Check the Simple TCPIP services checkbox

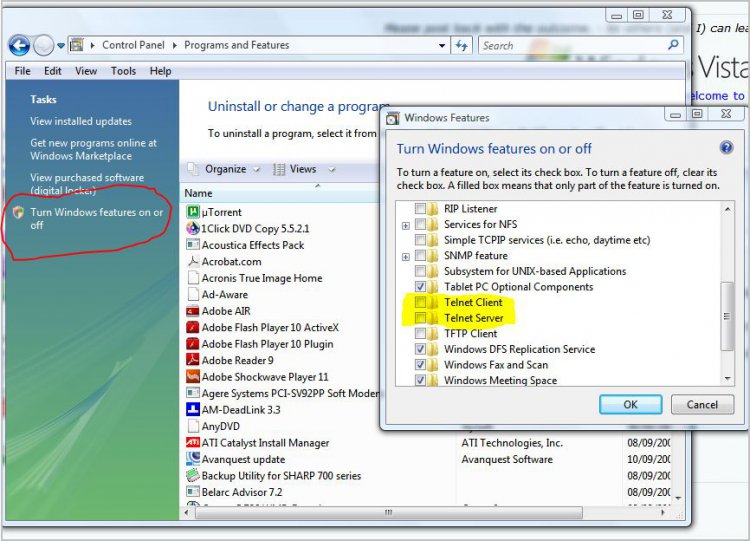(420, 240)
